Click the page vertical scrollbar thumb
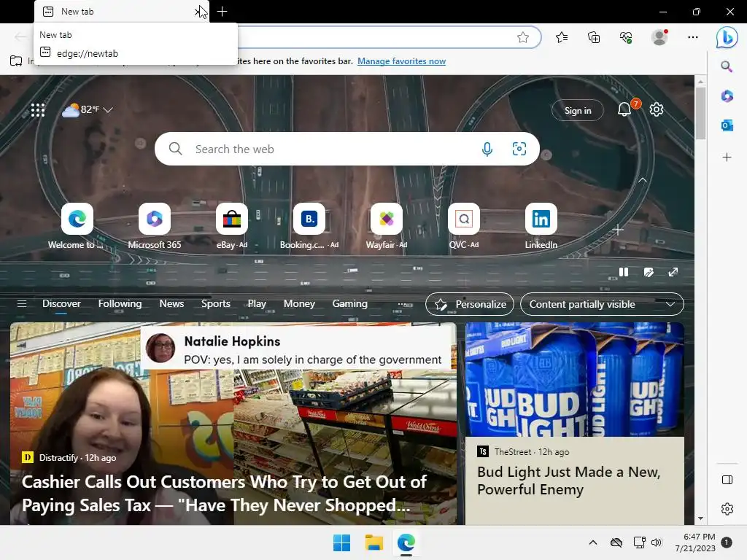Screen dimensions: 747x560 (x=700, y=113)
